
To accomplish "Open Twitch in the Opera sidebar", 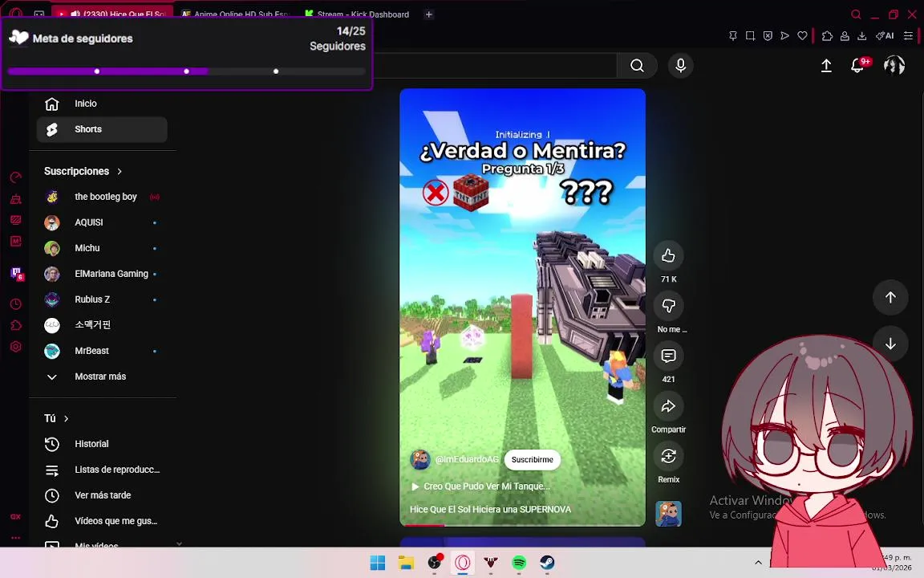I will pyautogui.click(x=17, y=273).
